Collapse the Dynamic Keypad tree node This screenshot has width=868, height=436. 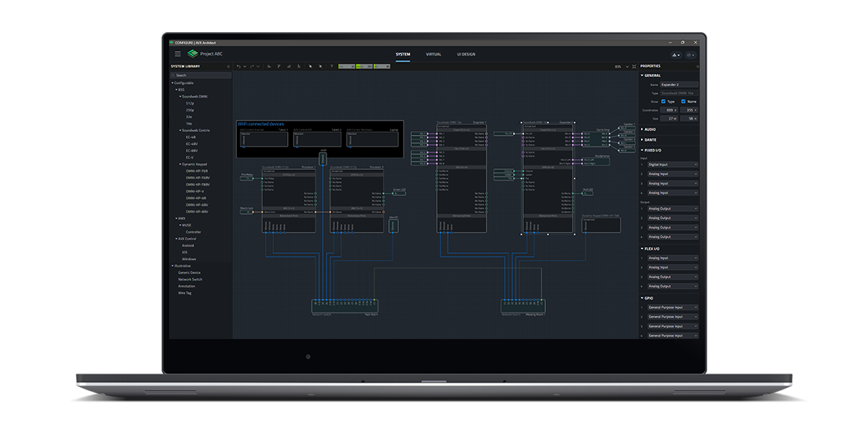click(x=180, y=165)
